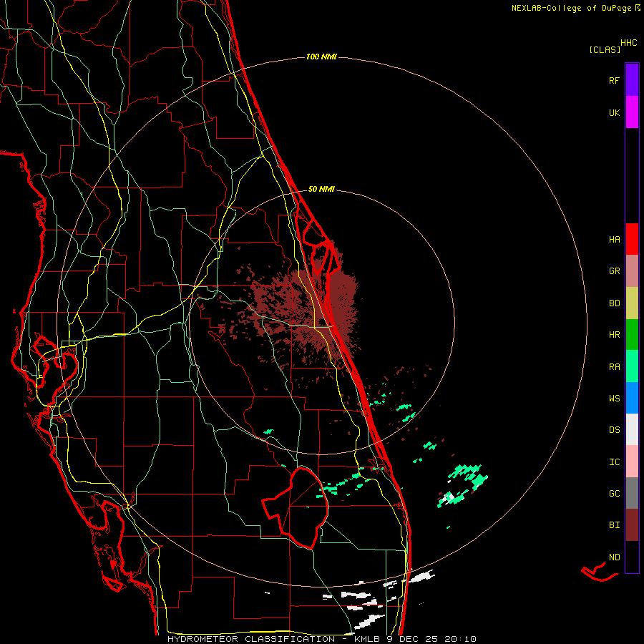Click the BI brown legend swatch

(x=632, y=525)
